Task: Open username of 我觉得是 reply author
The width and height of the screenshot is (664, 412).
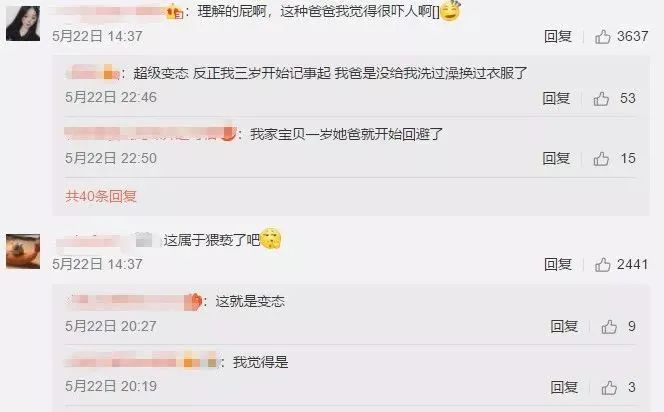Action: pos(142,362)
